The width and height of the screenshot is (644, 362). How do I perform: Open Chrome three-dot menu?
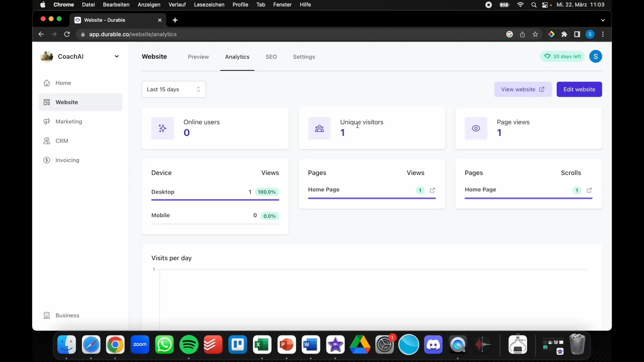pyautogui.click(x=603, y=34)
